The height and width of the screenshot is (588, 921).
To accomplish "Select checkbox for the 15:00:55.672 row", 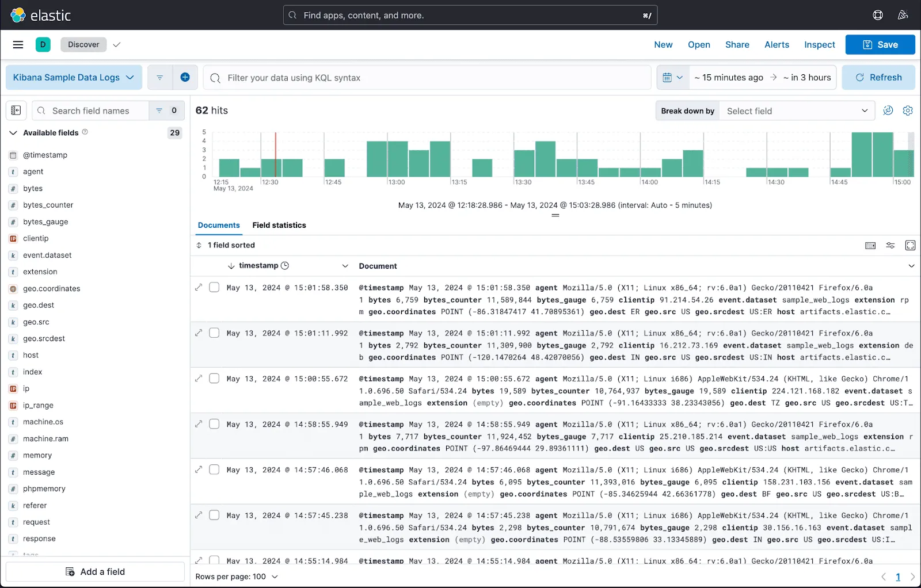I will pyautogui.click(x=214, y=379).
